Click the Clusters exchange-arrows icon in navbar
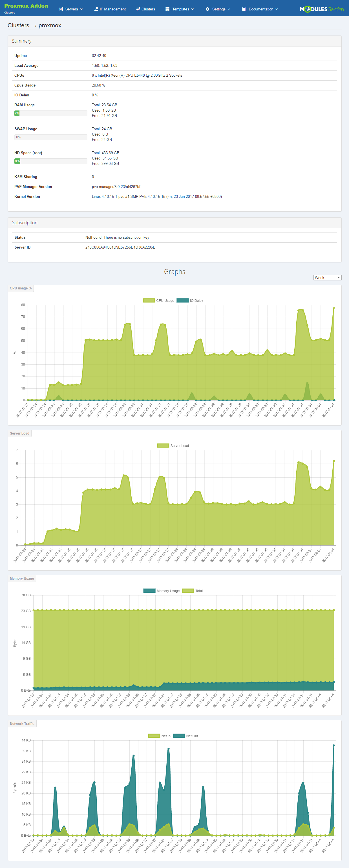Viewport: 349px width, 868px height. click(x=138, y=9)
